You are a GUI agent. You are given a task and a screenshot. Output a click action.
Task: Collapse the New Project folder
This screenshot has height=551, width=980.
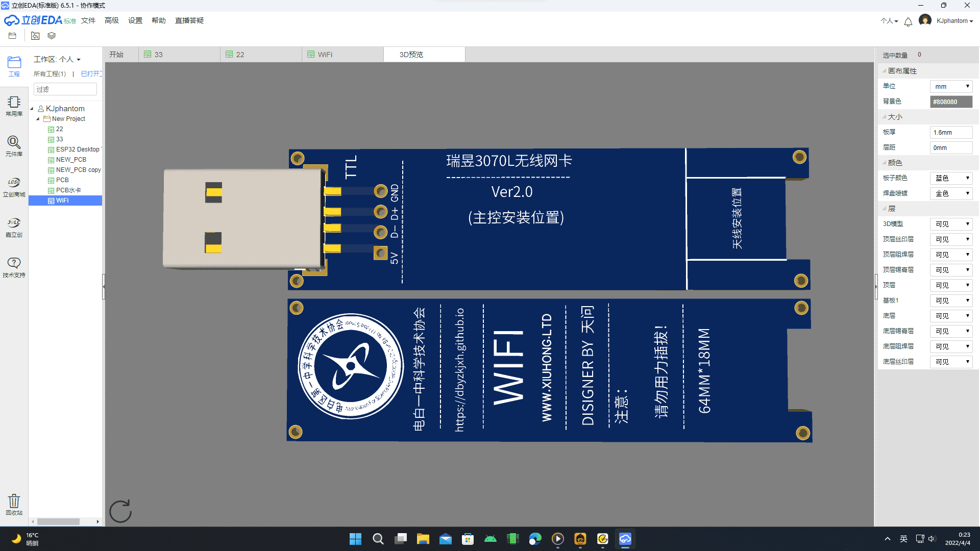coord(38,119)
